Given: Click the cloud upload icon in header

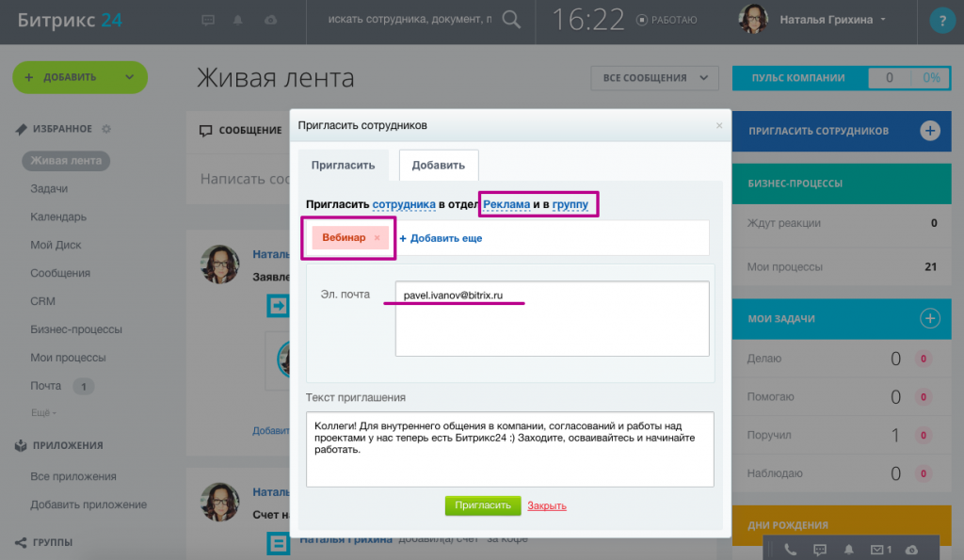Looking at the screenshot, I should pos(271,20).
